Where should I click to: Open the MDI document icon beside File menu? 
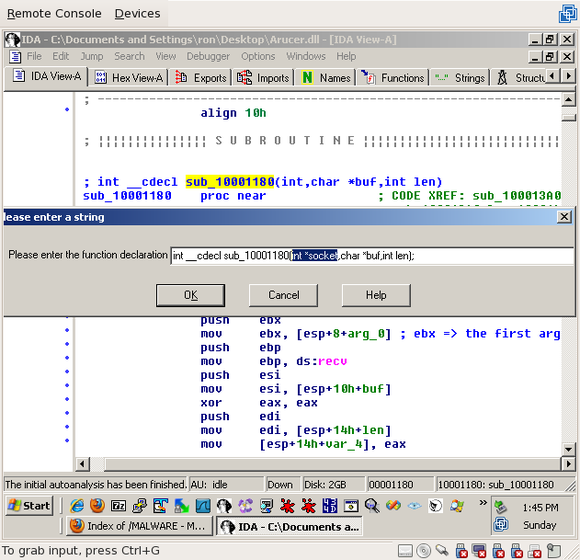[15, 57]
